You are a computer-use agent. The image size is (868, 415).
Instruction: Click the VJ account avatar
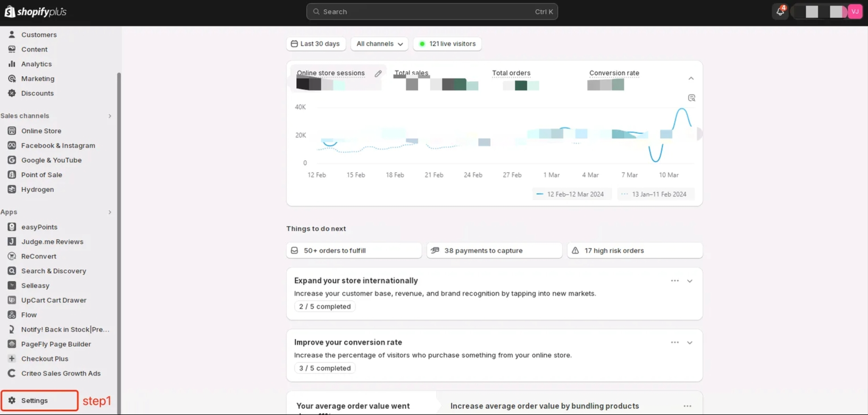tap(855, 12)
